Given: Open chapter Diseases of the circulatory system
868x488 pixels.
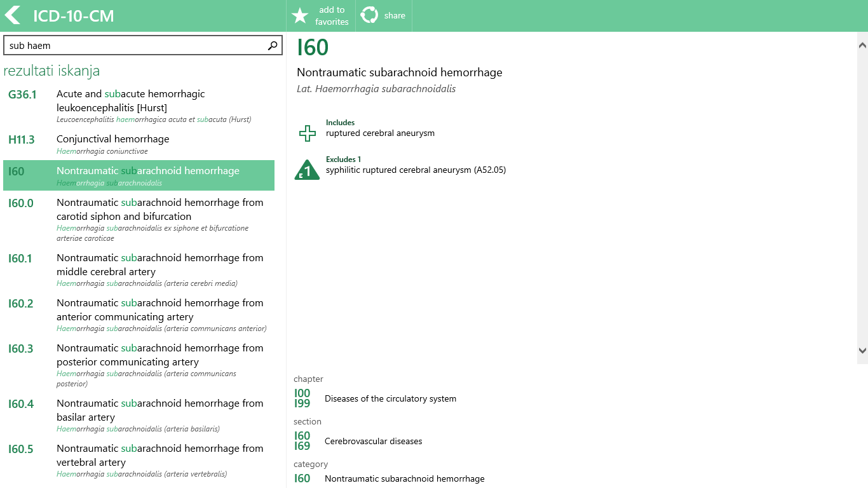Looking at the screenshot, I should pos(390,398).
